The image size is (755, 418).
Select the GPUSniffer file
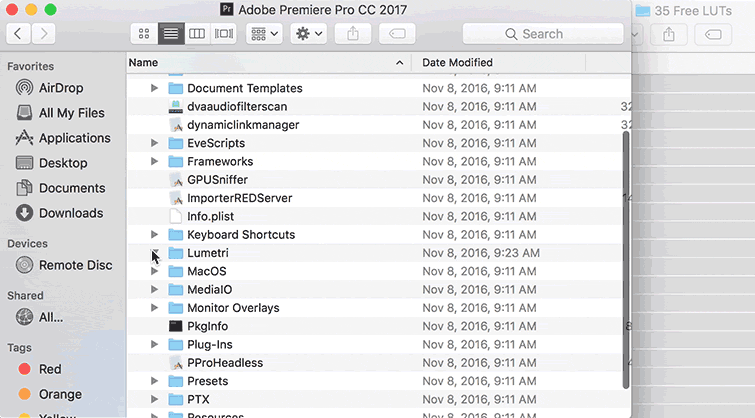pos(215,180)
